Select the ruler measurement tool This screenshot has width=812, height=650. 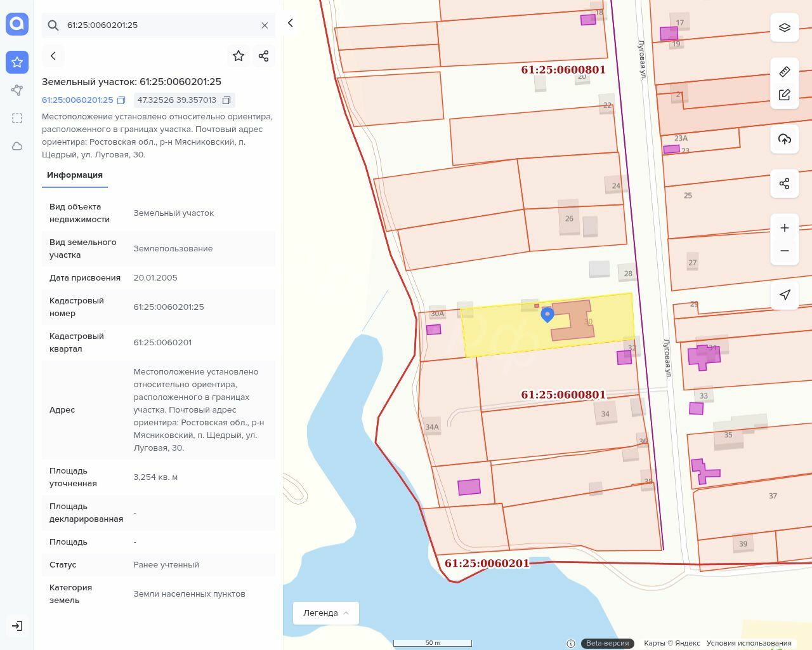(x=784, y=71)
